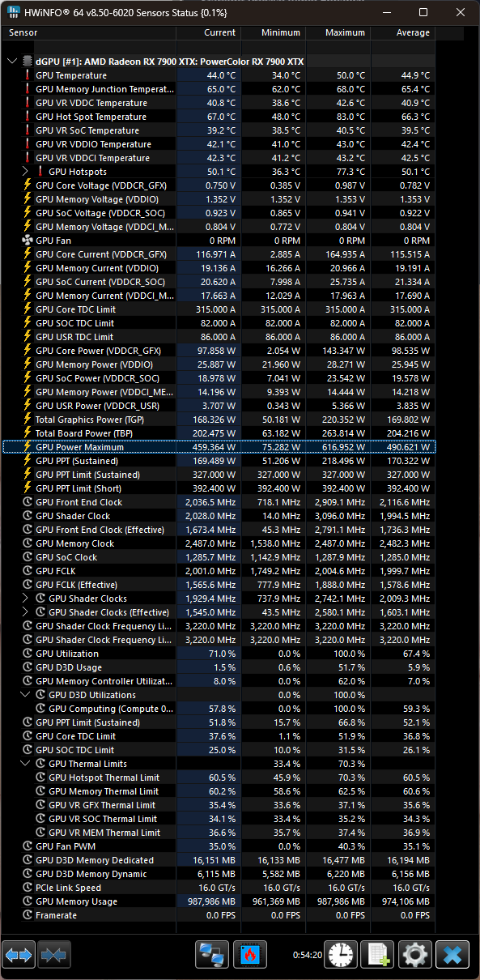This screenshot has height=980, width=480.
Task: Start logging with the sheet plus icon
Action: [x=378, y=954]
